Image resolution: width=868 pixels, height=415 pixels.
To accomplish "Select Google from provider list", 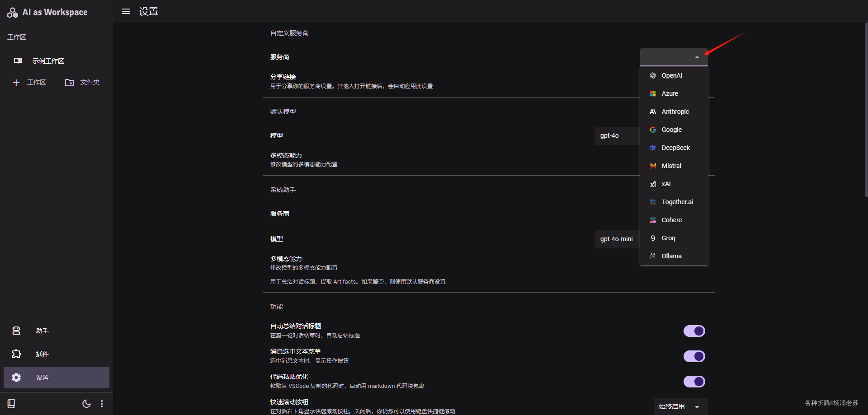I will (x=674, y=130).
